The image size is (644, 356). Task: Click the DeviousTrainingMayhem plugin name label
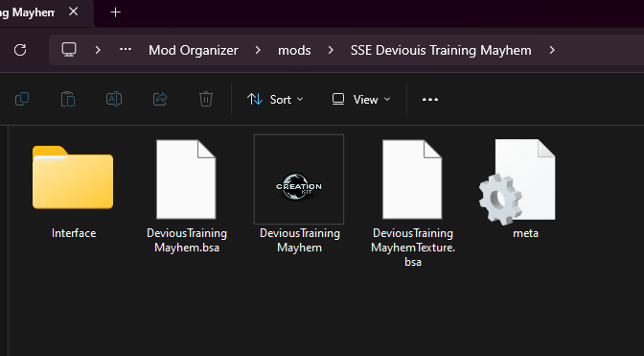coord(300,241)
